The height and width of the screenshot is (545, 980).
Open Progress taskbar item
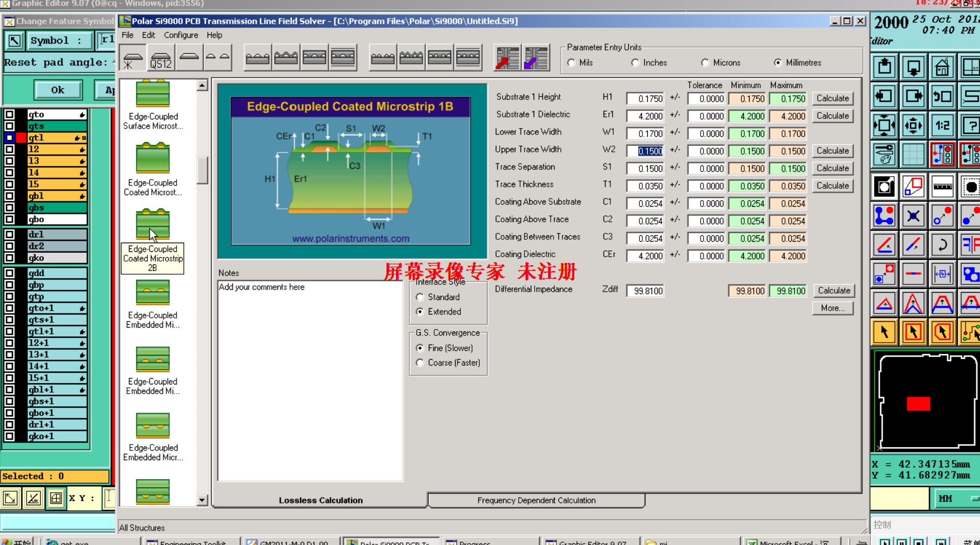(491, 542)
